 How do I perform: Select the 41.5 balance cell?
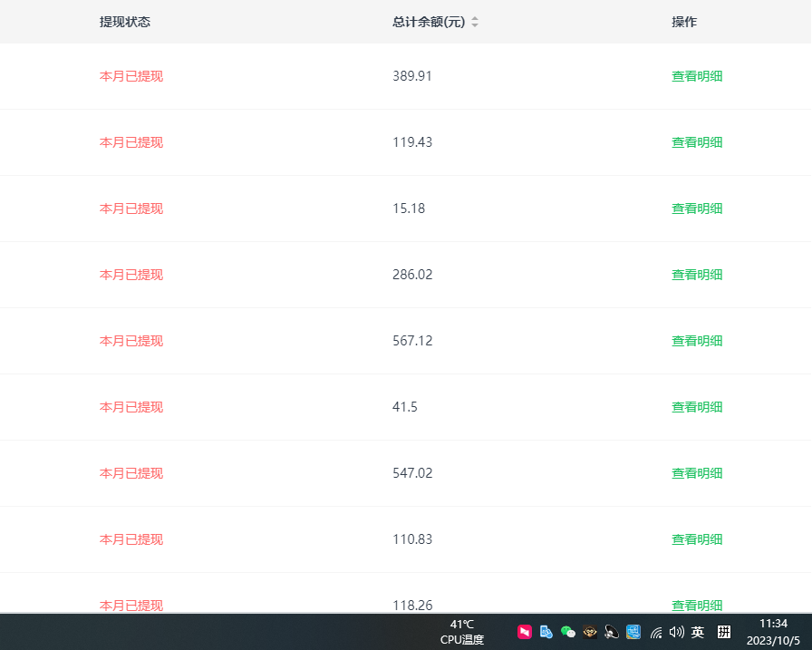tap(405, 407)
